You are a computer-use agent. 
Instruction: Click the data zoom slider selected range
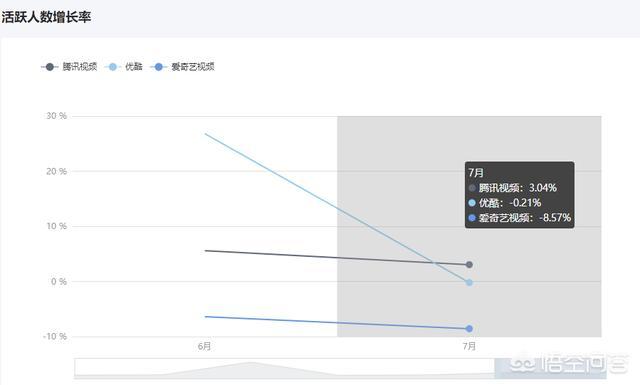coord(550,368)
